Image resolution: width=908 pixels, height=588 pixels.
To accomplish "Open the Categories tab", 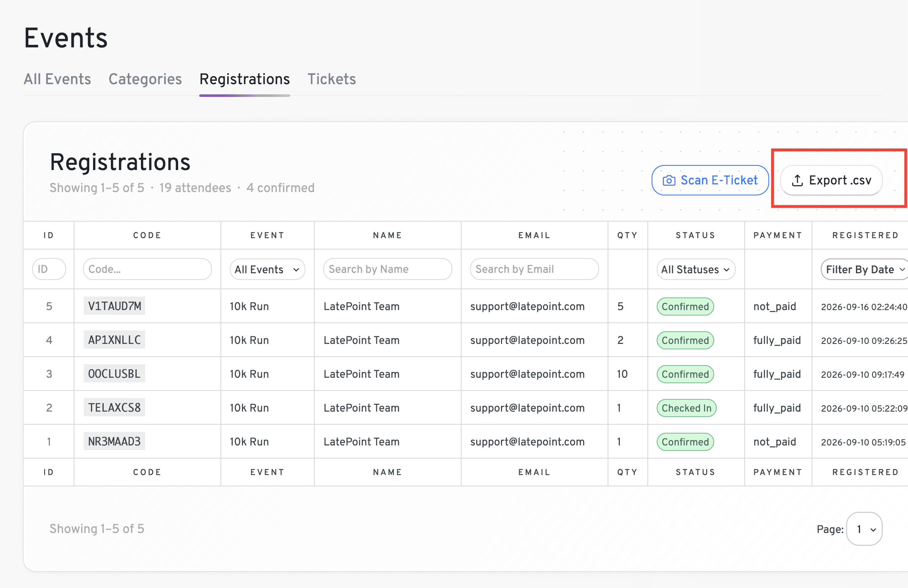I will pyautogui.click(x=145, y=79).
